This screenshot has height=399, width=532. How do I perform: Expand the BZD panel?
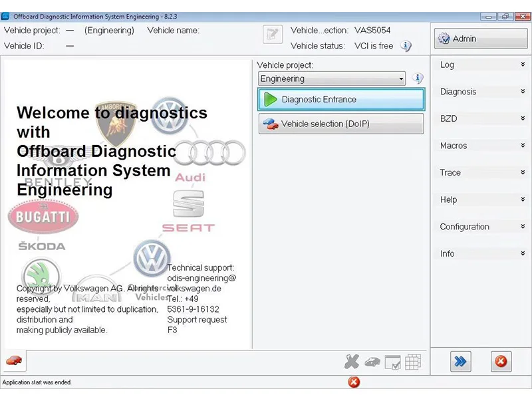(x=482, y=118)
